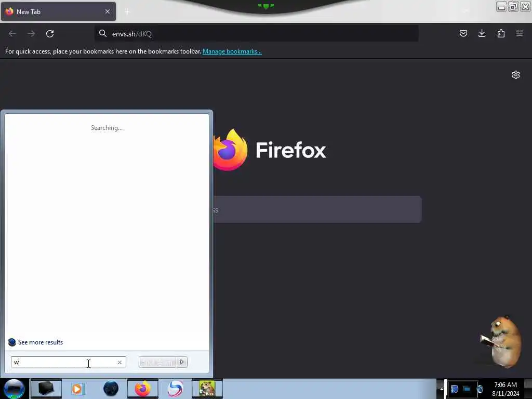This screenshot has width=532, height=399.
Task: Clear the Start menu search text
Action: click(x=119, y=362)
